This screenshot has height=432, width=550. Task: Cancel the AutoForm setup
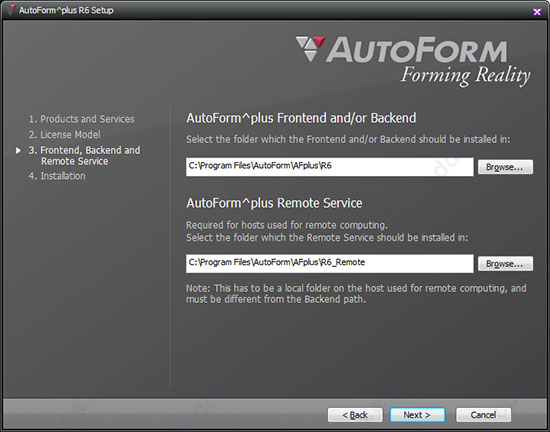[483, 415]
